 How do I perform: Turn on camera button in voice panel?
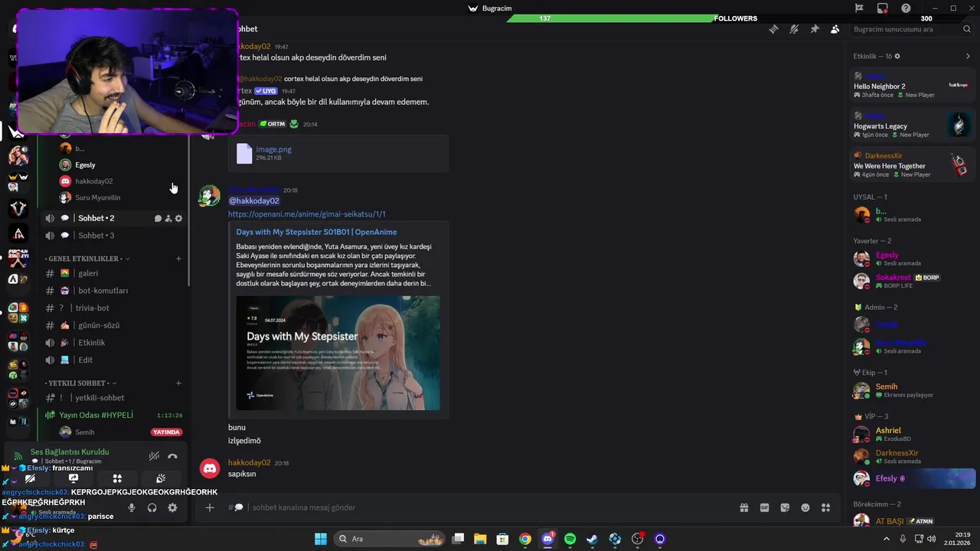click(x=30, y=479)
